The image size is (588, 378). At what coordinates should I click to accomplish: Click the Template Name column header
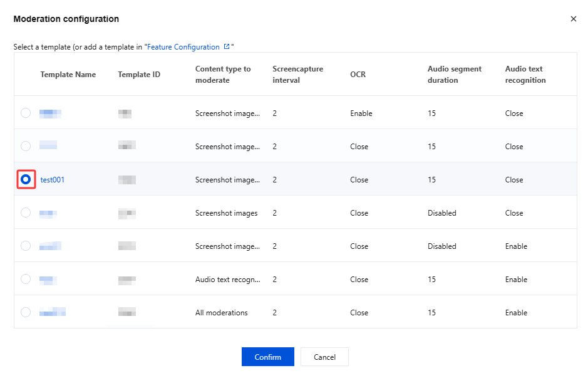(68, 75)
